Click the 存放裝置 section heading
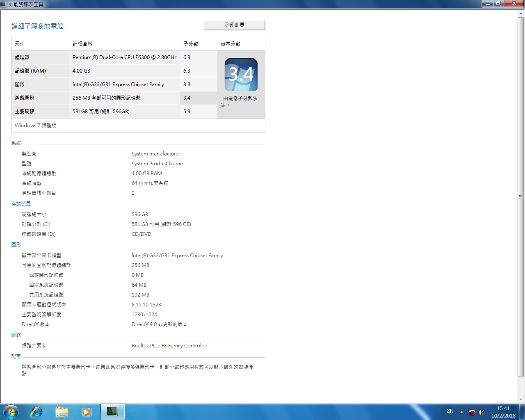 [21, 204]
